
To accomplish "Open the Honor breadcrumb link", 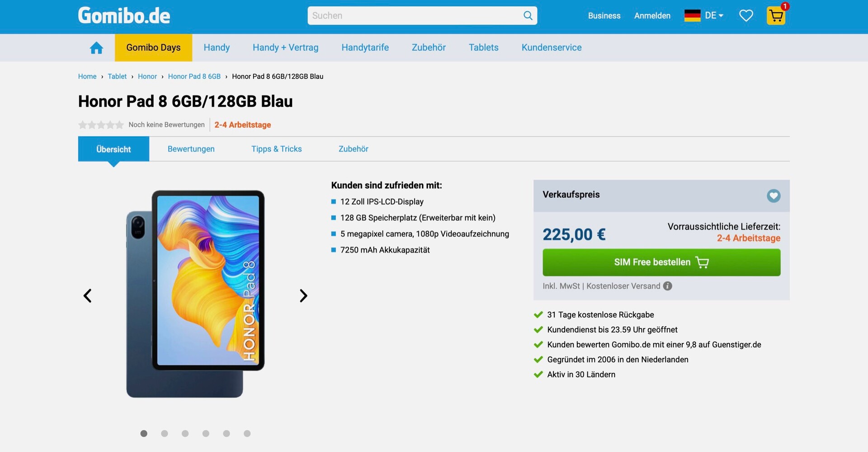I will 147,76.
